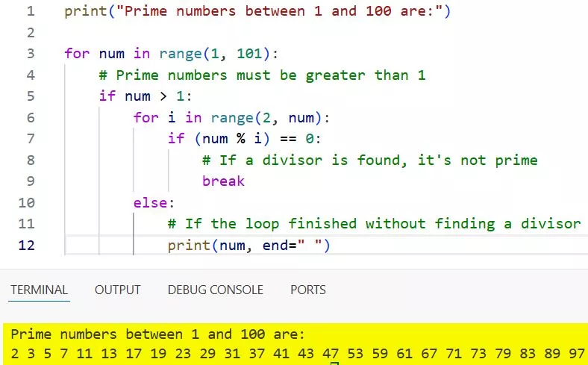Place cursor in print(num, end=" ") on line 12
Viewport: 588px width, 365px height.
click(x=248, y=245)
